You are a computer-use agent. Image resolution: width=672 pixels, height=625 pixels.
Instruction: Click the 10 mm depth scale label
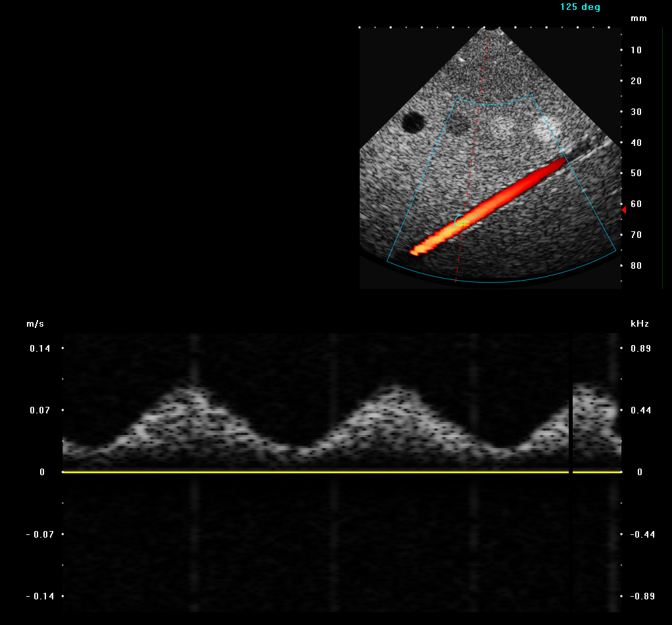pyautogui.click(x=636, y=50)
